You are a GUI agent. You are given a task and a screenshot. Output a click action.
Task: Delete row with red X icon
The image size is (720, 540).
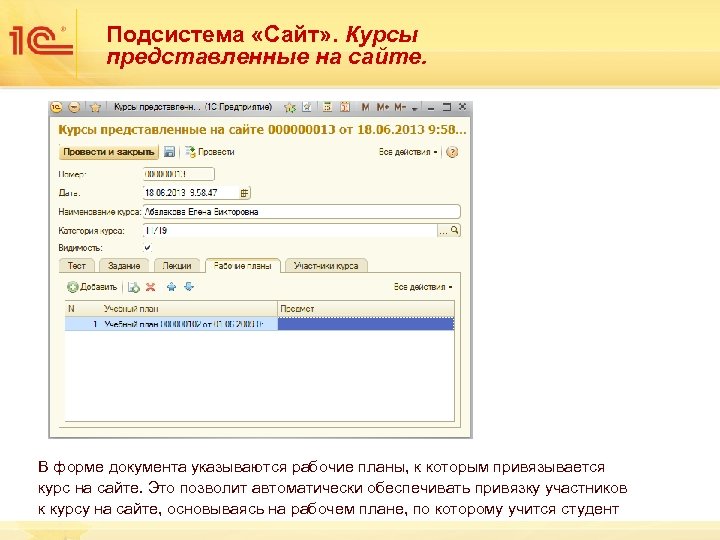pyautogui.click(x=151, y=287)
